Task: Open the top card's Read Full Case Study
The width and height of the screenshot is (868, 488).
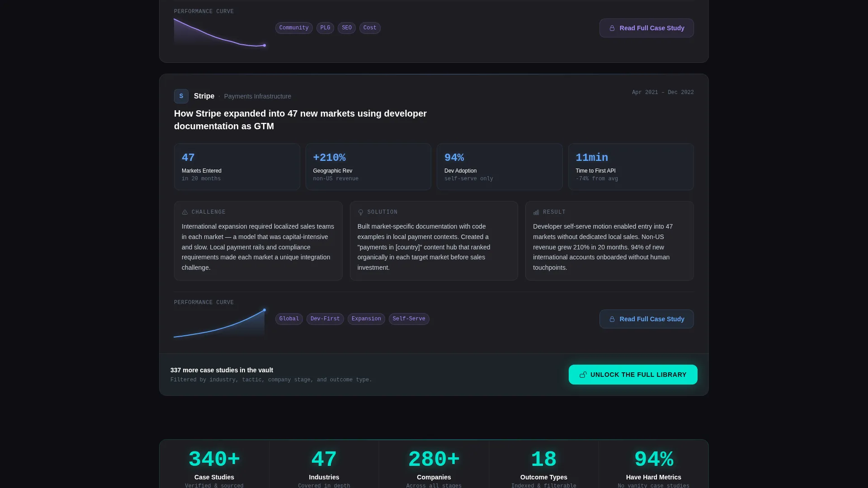Action: click(x=646, y=28)
